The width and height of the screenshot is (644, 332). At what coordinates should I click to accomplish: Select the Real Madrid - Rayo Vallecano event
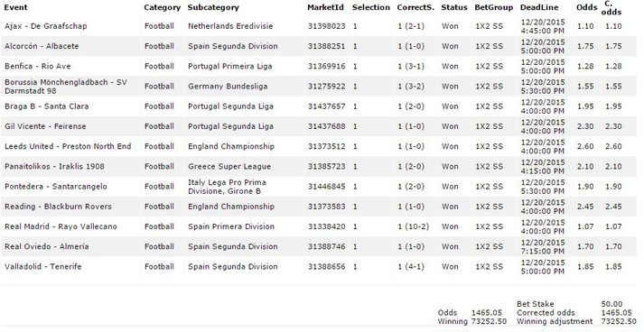click(x=61, y=226)
